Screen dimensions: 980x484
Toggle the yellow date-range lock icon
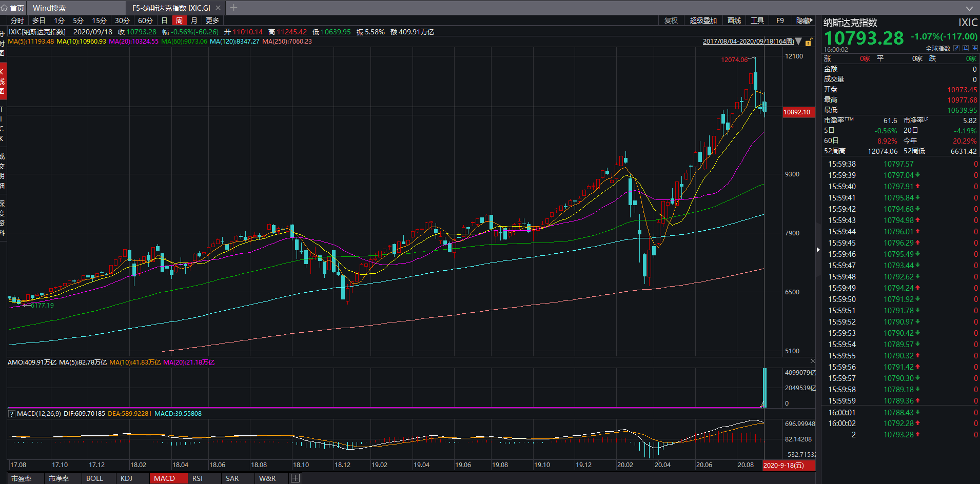click(809, 42)
